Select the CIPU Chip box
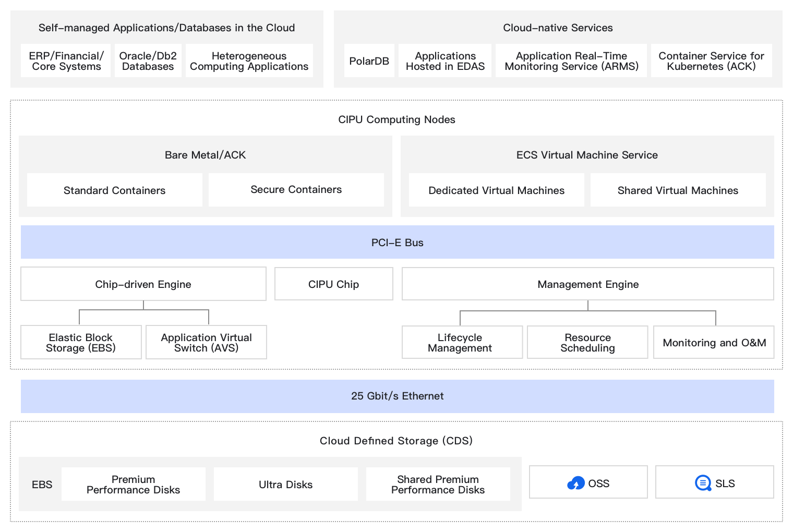Viewport: 793px width, 532px height. 333,284
